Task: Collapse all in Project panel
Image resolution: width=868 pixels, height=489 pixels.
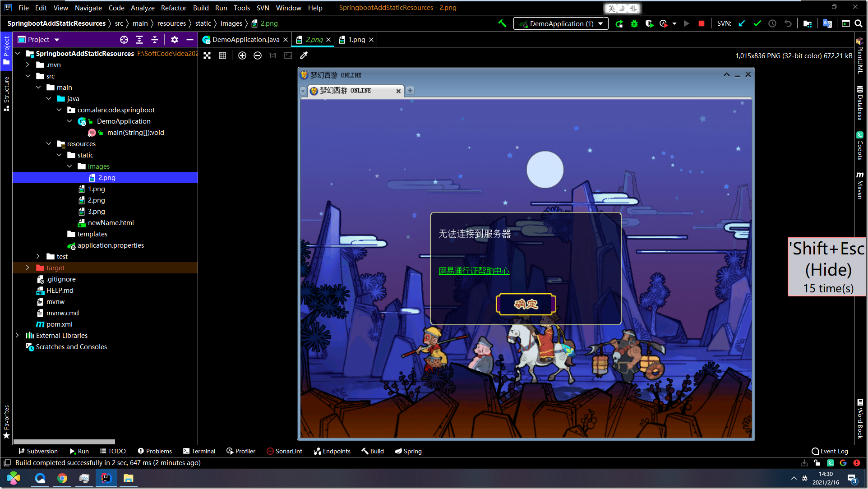Action: pyautogui.click(x=155, y=40)
